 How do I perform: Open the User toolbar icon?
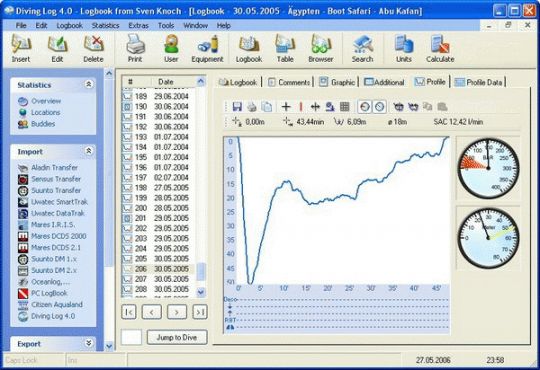(x=171, y=49)
